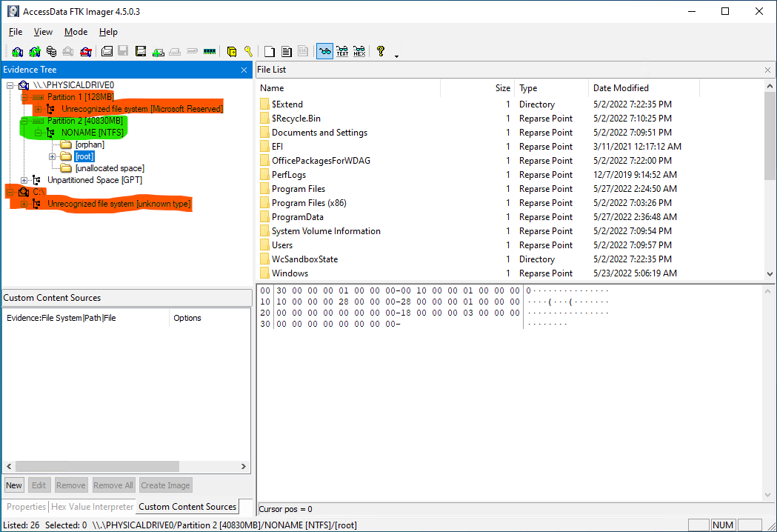This screenshot has width=777, height=532.
Task: Click the Remove button
Action: [x=71, y=485]
